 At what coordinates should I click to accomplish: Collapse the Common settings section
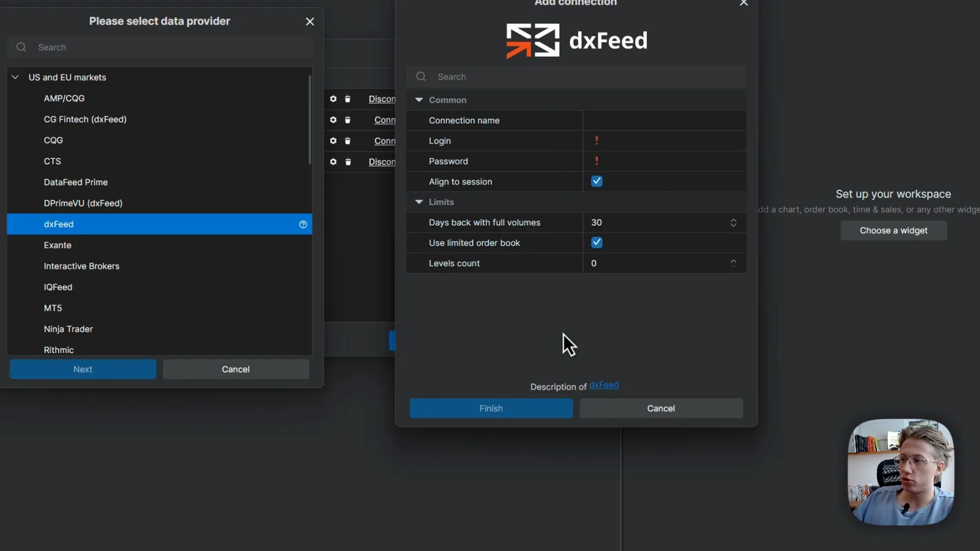point(419,100)
